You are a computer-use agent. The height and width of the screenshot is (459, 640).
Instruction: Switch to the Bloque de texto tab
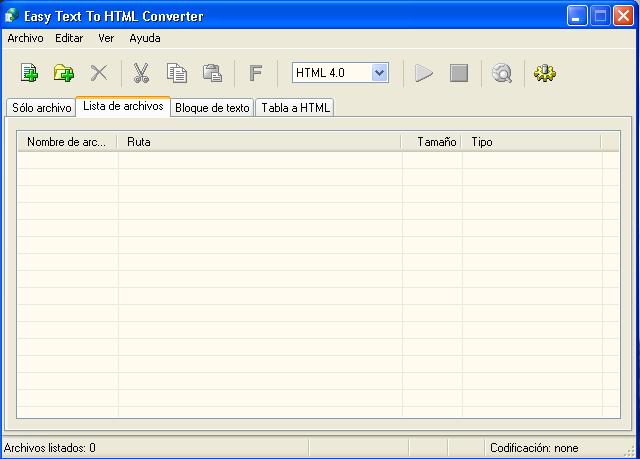(x=212, y=108)
